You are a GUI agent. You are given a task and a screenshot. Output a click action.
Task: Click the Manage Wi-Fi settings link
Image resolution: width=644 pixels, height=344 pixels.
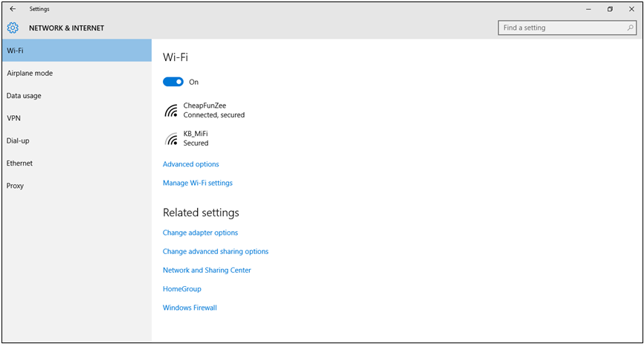click(198, 183)
